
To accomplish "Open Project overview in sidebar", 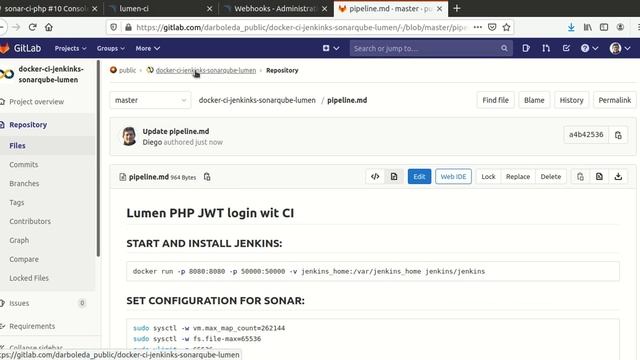I will coord(36,102).
